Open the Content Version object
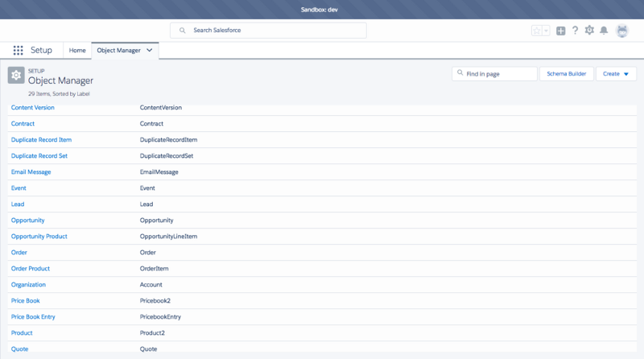644x359 pixels. pos(32,108)
